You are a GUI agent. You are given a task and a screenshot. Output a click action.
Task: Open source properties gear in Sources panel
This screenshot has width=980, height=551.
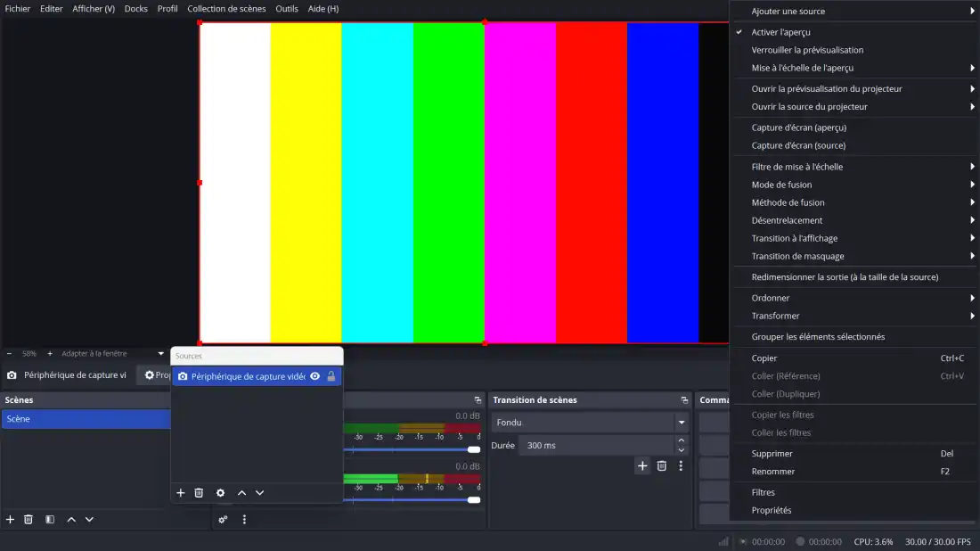point(220,493)
